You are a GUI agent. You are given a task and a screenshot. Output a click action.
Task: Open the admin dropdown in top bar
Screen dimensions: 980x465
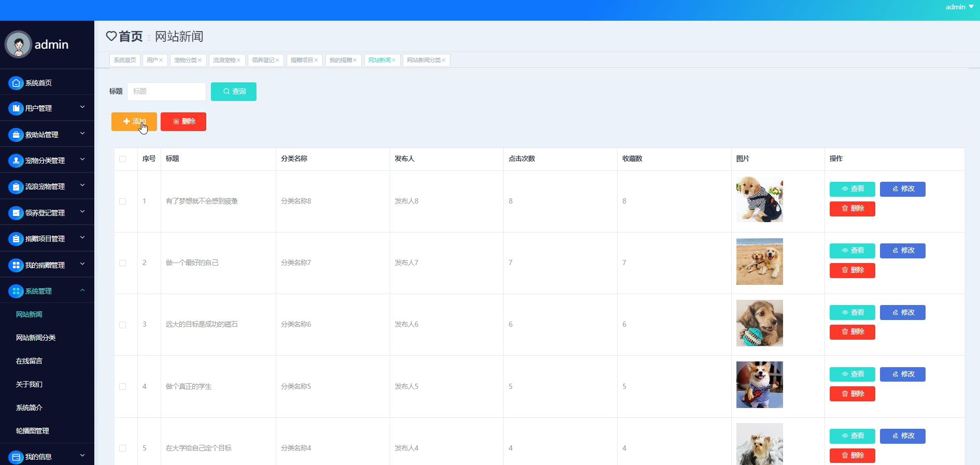pyautogui.click(x=959, y=7)
